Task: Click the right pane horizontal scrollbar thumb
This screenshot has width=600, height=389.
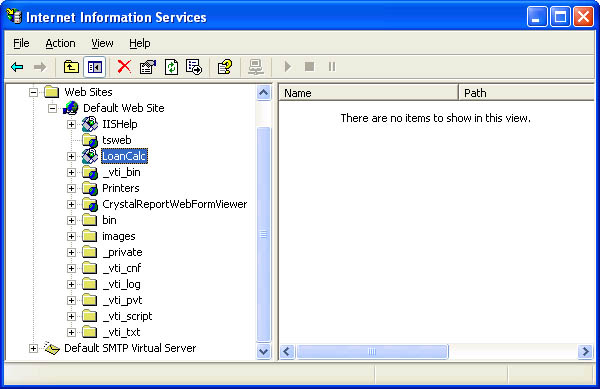Action: [x=372, y=352]
